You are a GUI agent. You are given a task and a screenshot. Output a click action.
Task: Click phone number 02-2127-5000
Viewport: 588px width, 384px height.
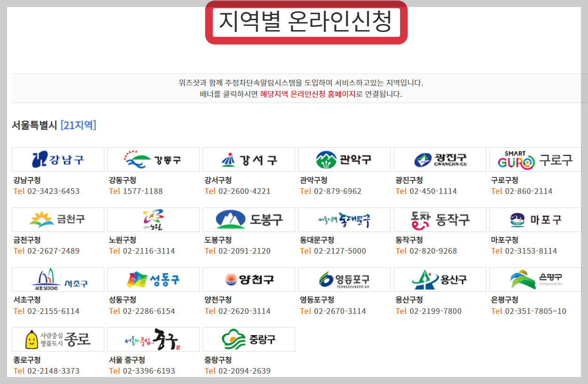[340, 251]
